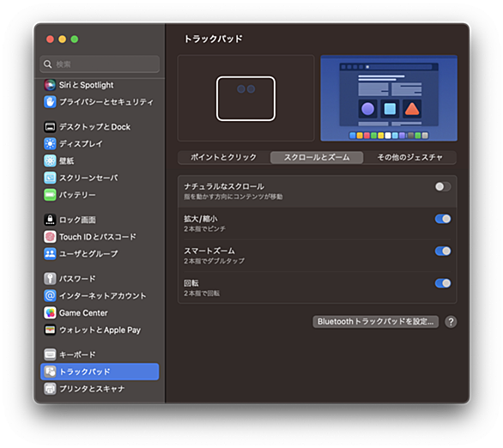The image size is (503, 448).
Task: Enable the ナチュラルなスクロール toggle
Action: (x=443, y=186)
